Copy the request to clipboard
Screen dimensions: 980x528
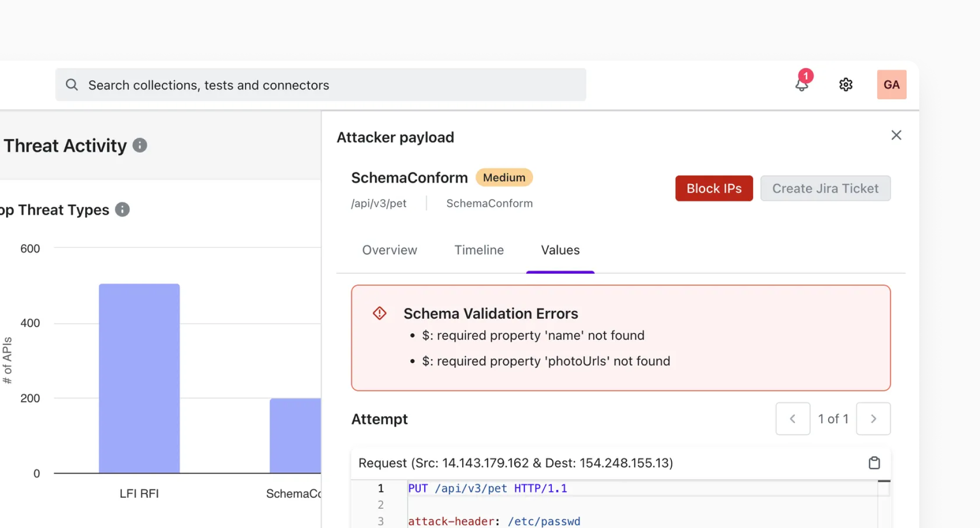pos(874,463)
